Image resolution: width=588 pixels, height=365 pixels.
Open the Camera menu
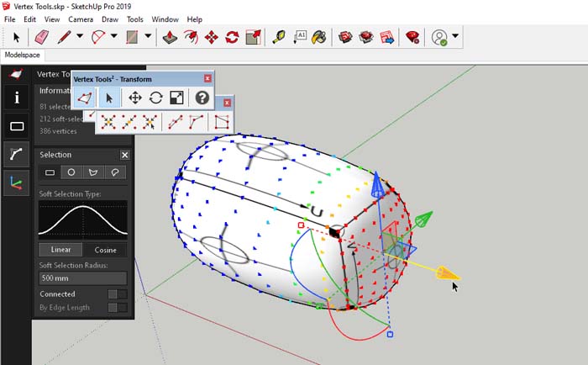[81, 19]
